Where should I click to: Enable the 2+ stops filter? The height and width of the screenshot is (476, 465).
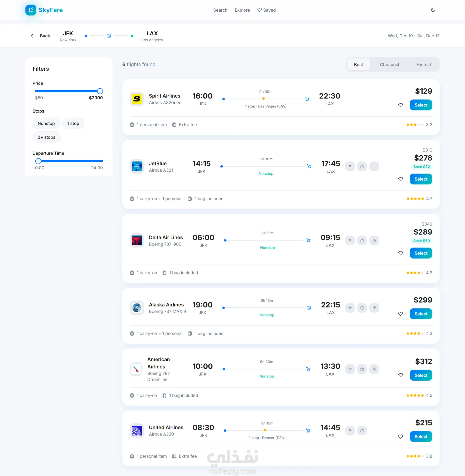(46, 138)
